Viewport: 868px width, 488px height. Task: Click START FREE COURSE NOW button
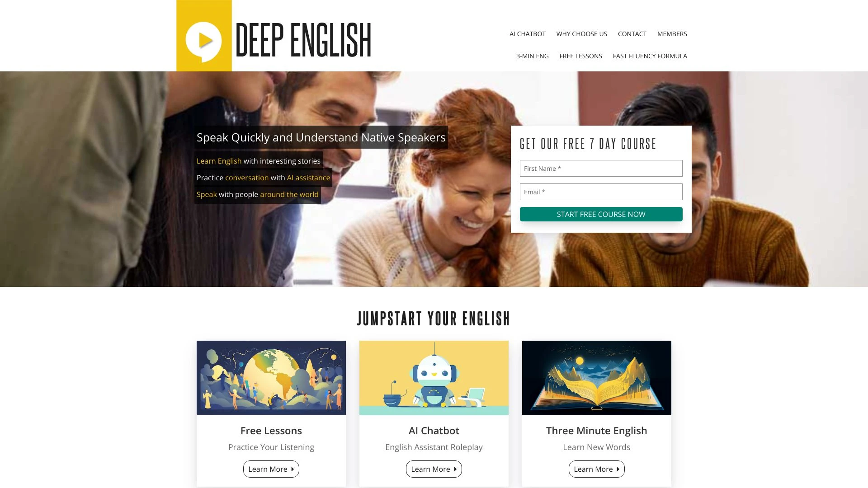click(601, 214)
